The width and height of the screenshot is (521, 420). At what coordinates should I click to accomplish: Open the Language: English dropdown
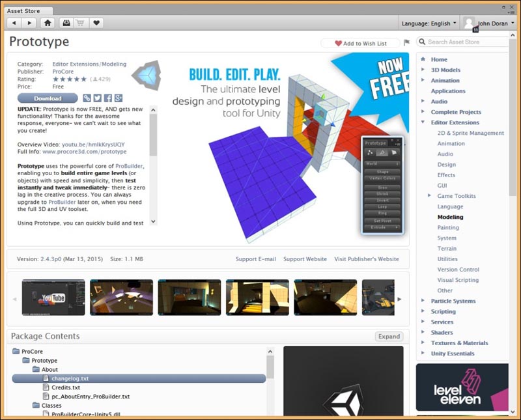429,23
